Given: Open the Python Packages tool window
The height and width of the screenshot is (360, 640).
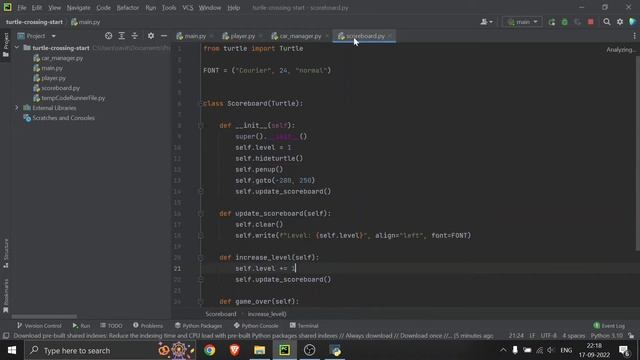Looking at the screenshot, I should pos(198,326).
